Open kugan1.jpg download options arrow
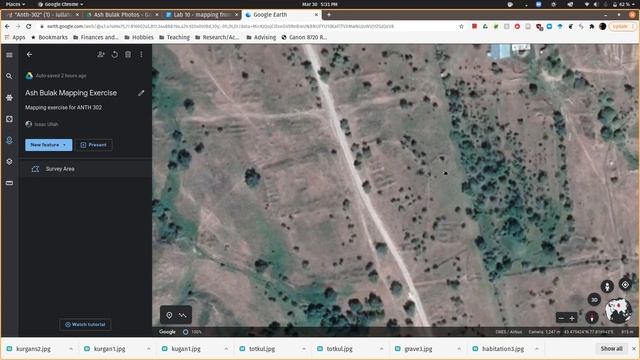Screen dimensions: 640x360 click(226, 349)
